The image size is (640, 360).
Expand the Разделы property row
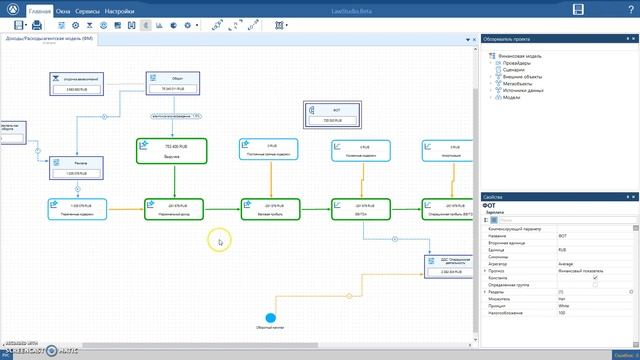(x=485, y=292)
